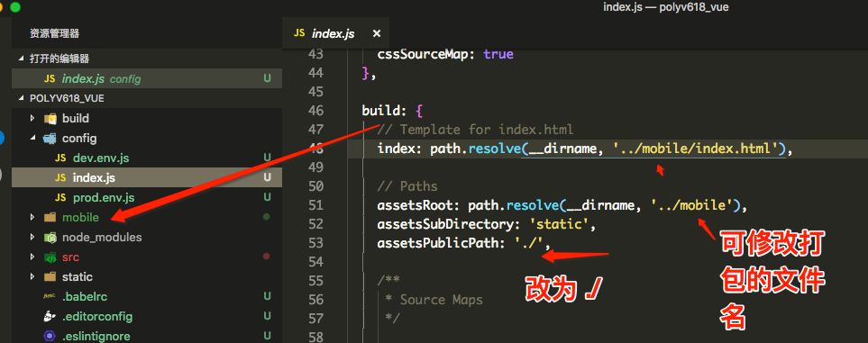This screenshot has width=868, height=343.
Task: Open the .editorconfig file
Action: pyautogui.click(x=96, y=317)
